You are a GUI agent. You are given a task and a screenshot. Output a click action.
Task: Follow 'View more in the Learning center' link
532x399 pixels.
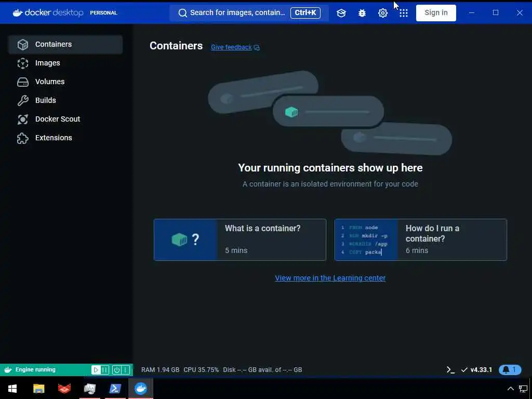coord(330,278)
